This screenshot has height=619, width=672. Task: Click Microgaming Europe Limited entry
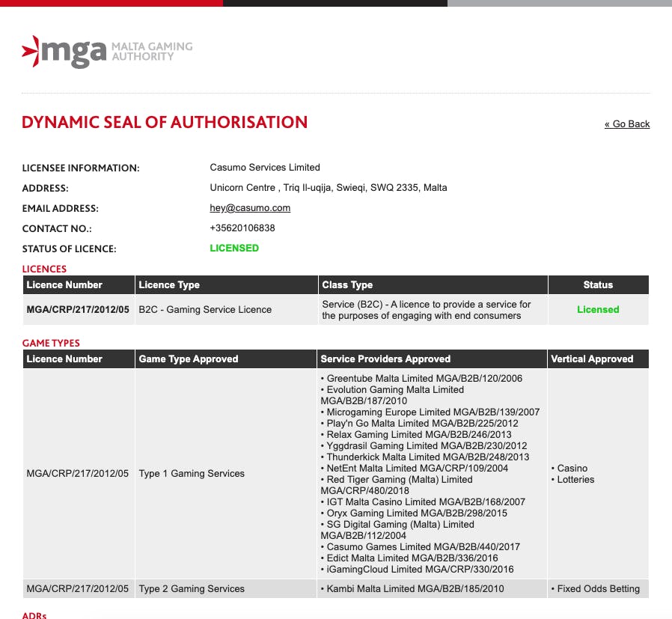click(x=430, y=412)
